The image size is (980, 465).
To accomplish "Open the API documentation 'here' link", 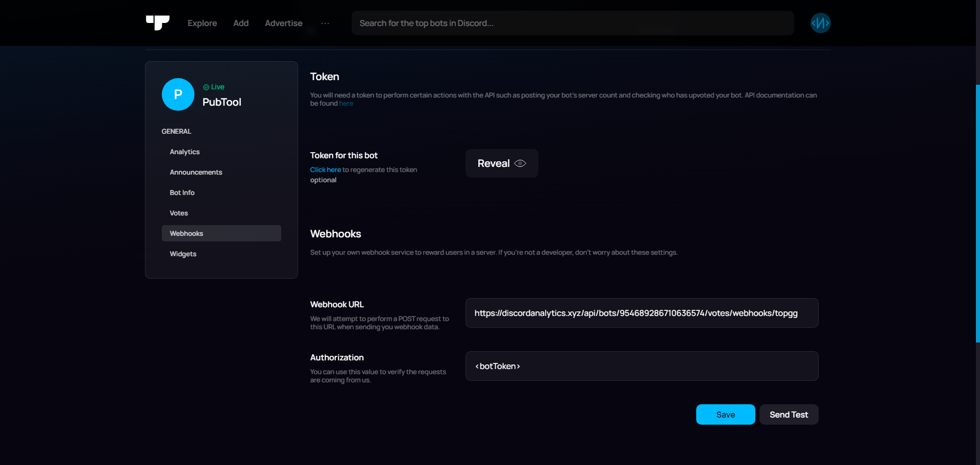I will click(346, 104).
